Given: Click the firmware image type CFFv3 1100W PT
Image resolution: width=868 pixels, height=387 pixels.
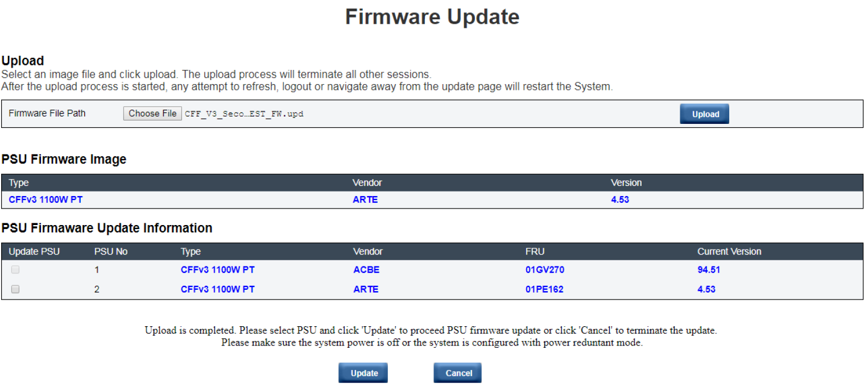Looking at the screenshot, I should (46, 200).
